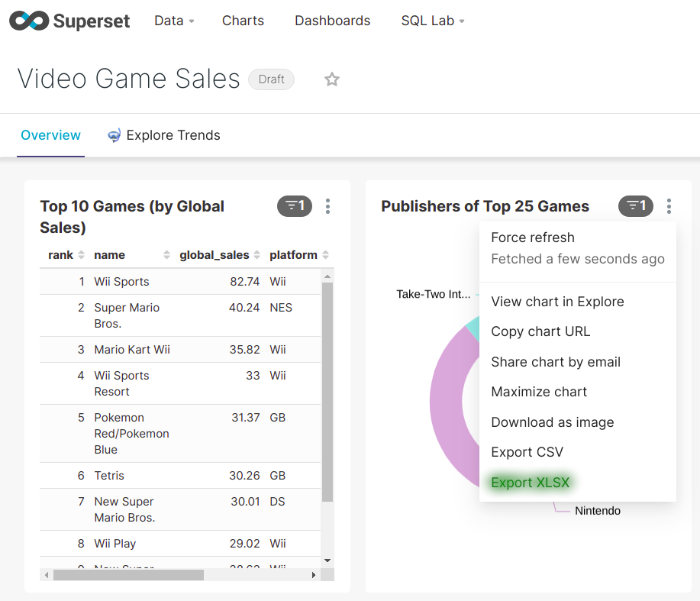Open the Data dropdown menu
This screenshot has height=601, width=700.
coord(173,21)
